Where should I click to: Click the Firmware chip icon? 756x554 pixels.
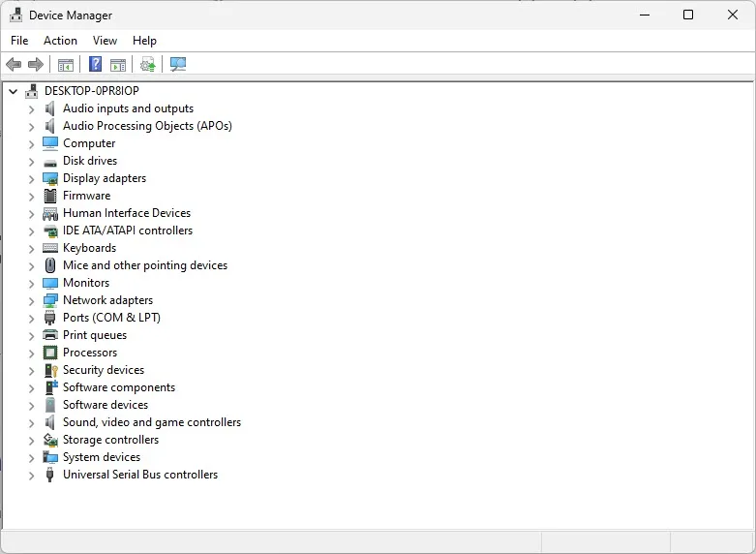coord(50,196)
